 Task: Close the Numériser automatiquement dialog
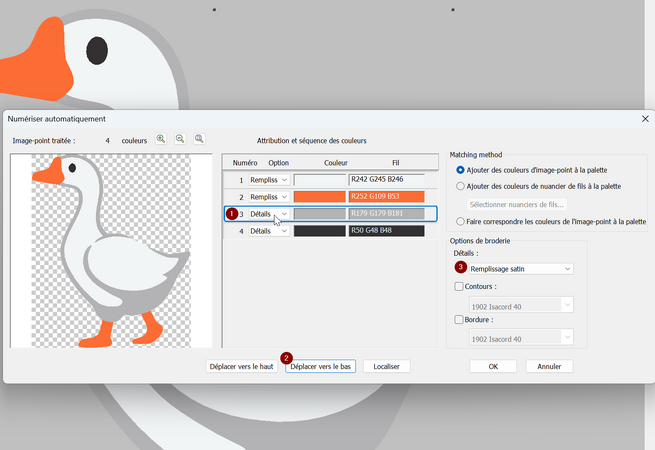(x=644, y=118)
